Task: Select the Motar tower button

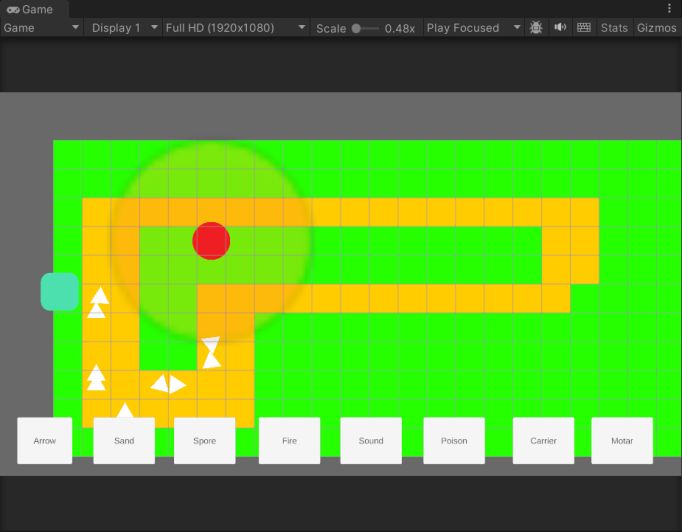Action: click(622, 441)
